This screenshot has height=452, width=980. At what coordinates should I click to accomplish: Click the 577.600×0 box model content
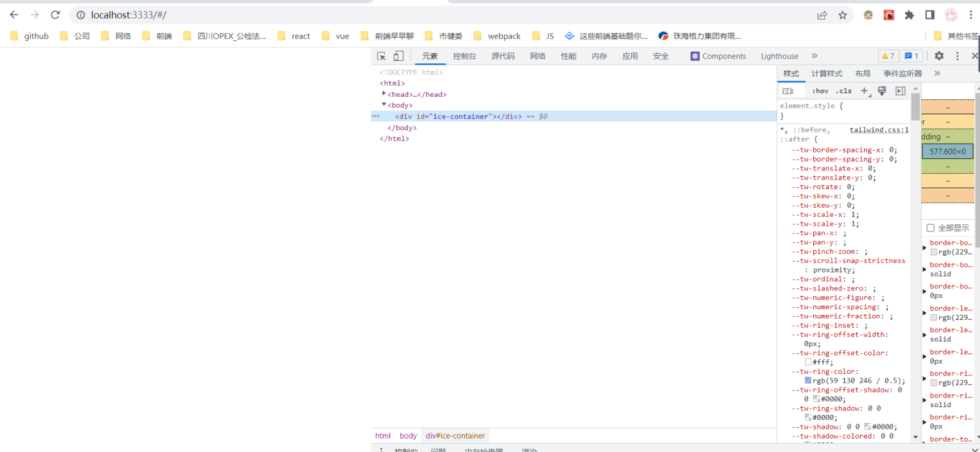(x=947, y=151)
